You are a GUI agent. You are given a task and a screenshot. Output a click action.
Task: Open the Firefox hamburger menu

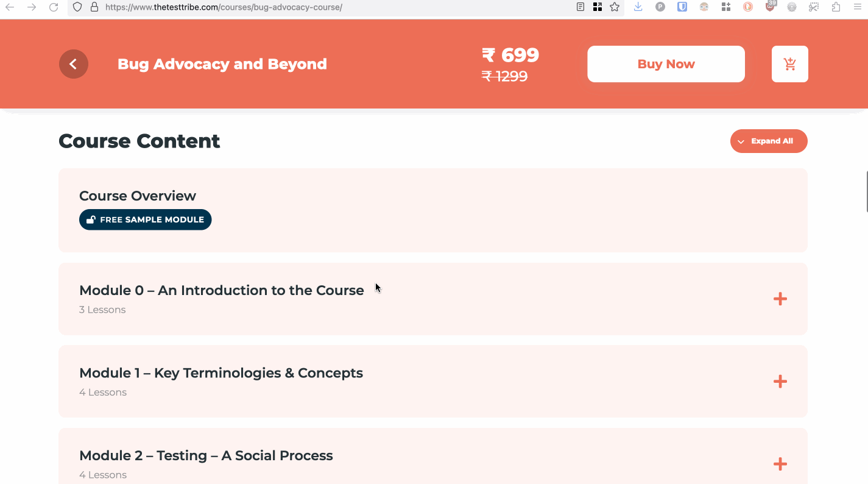tap(857, 7)
